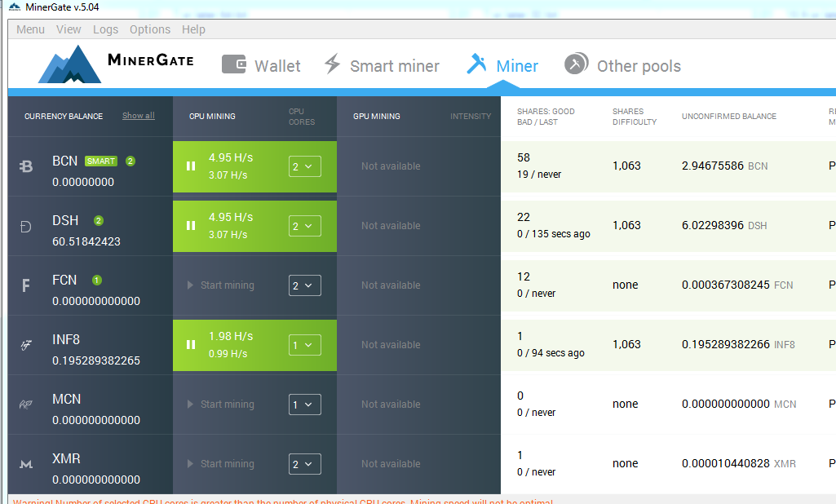Open XMR CPU cores dropdown

tap(305, 464)
